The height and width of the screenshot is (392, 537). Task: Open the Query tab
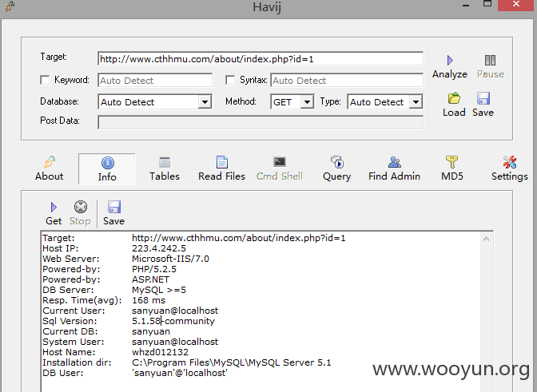click(x=336, y=169)
